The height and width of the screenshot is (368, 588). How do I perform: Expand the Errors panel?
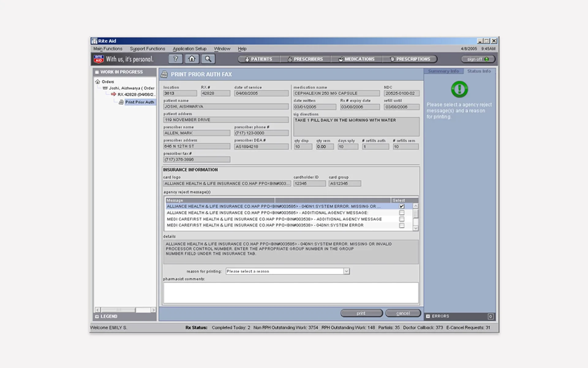428,316
